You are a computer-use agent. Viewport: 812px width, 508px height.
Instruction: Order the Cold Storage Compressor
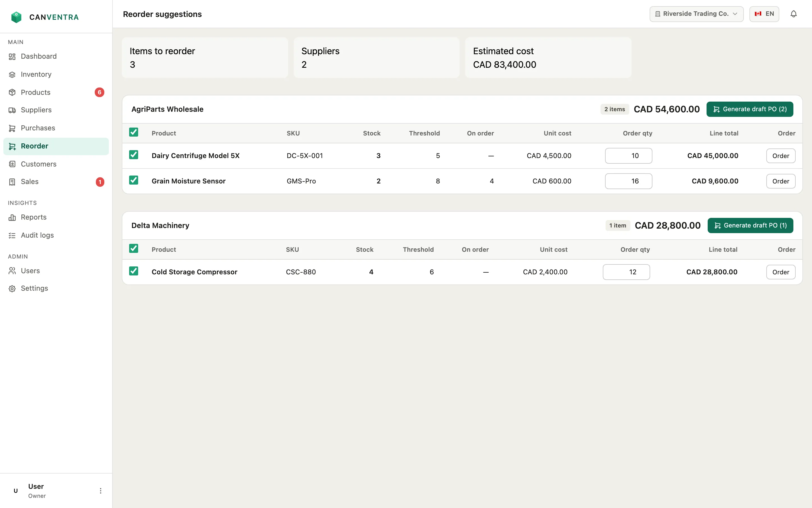tap(780, 272)
